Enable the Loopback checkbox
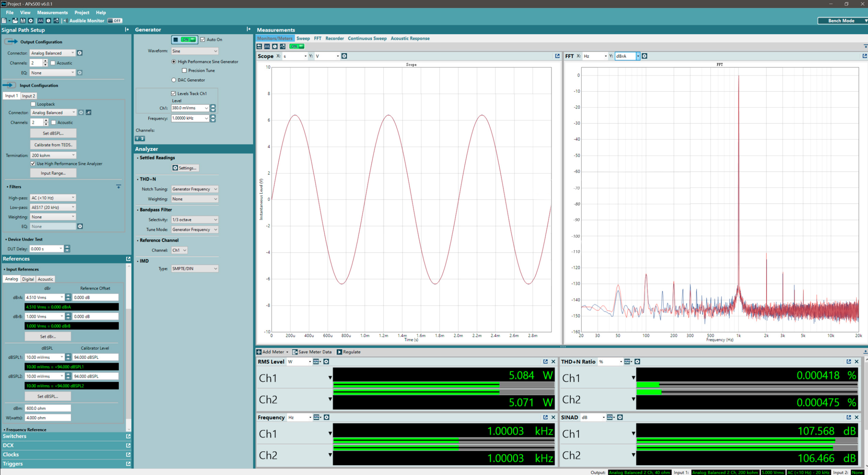Viewport: 868px width, 475px height. [33, 104]
